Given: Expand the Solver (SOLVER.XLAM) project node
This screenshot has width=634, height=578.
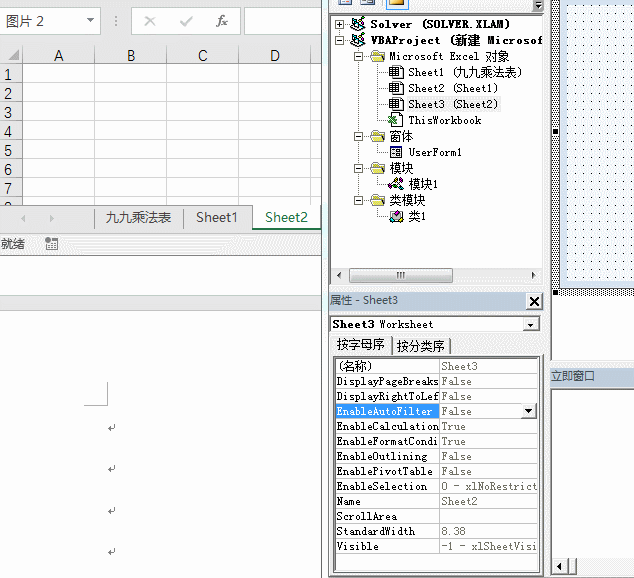Looking at the screenshot, I should [x=339, y=24].
